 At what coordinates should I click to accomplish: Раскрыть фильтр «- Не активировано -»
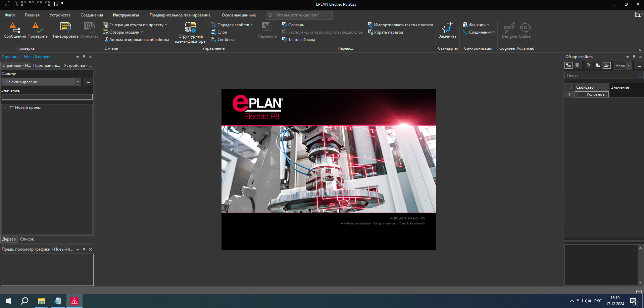(78, 82)
